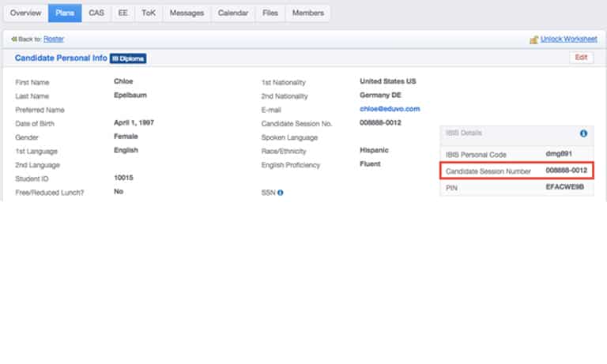Click the Unlock Worksheet link
This screenshot has width=607, height=364.
(569, 39)
